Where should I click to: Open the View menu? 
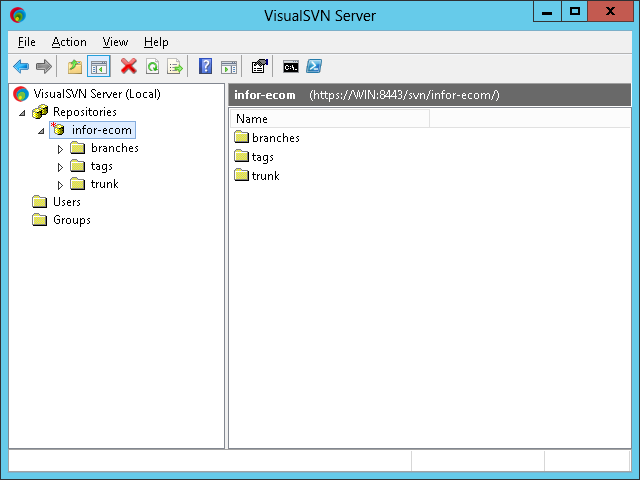pyautogui.click(x=115, y=42)
